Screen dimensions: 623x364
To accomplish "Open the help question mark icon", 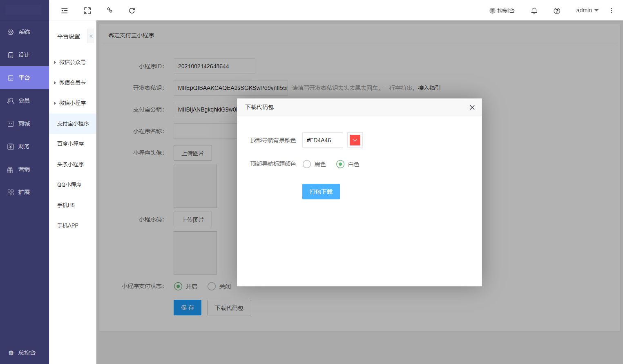I will pos(557,11).
